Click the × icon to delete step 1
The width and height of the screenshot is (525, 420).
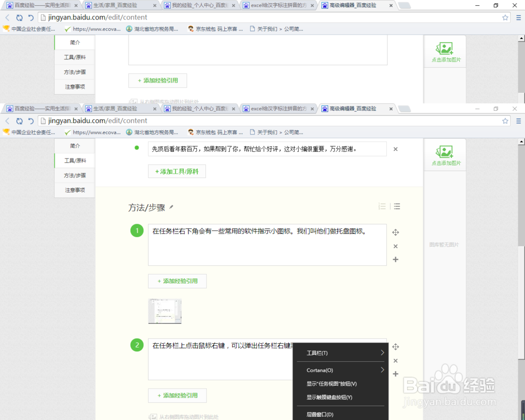pyautogui.click(x=396, y=246)
